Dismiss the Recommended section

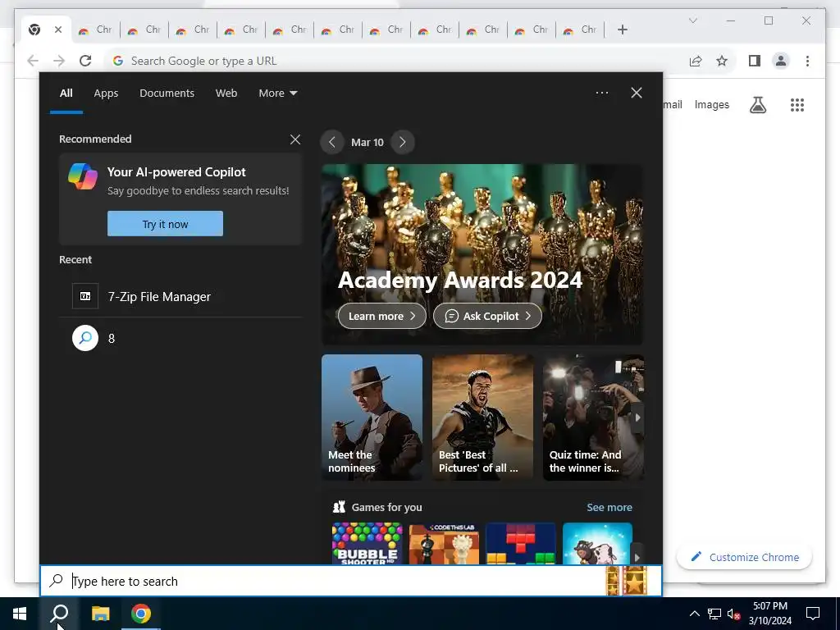click(x=295, y=139)
